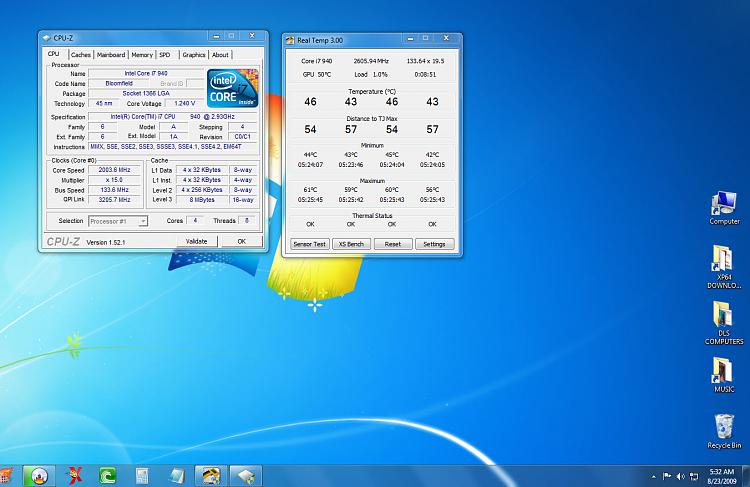Switch to the Graphics tab
Image resolution: width=750 pixels, height=487 pixels.
(194, 55)
